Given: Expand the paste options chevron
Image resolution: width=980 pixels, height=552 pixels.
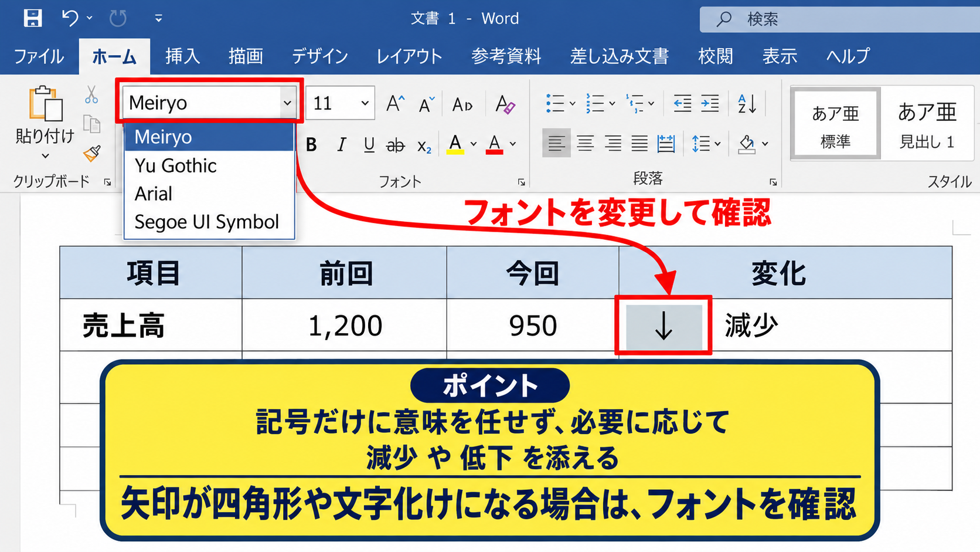Looking at the screenshot, I should tap(46, 156).
